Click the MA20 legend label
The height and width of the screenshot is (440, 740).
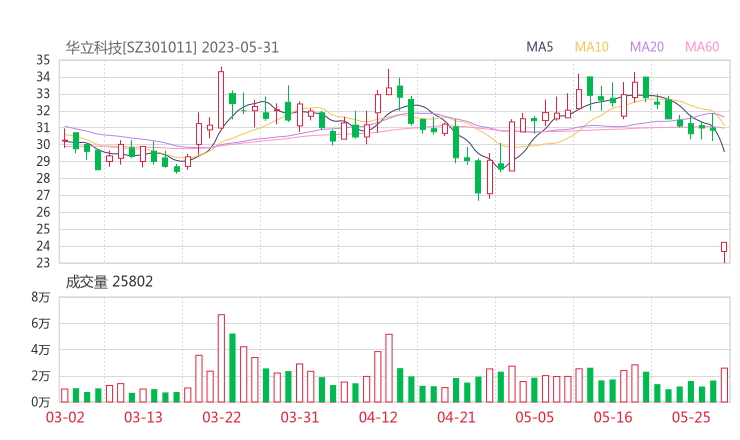647,47
